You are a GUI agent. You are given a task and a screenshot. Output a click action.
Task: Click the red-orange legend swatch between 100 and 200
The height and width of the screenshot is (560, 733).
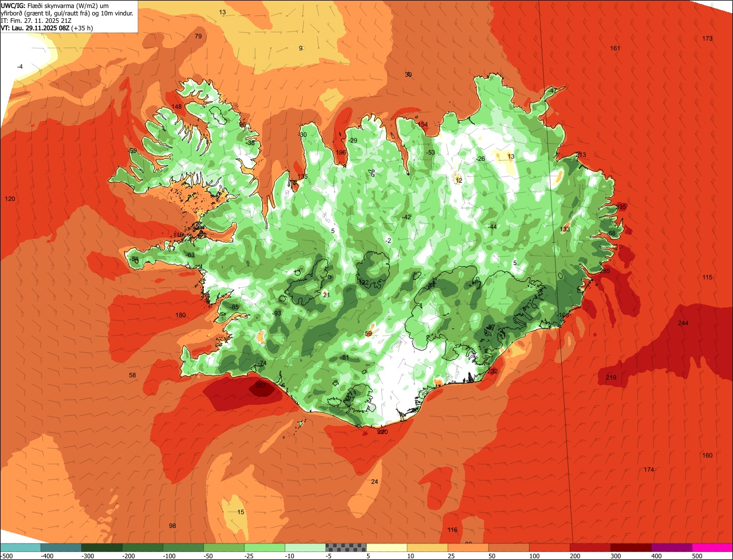(549, 547)
